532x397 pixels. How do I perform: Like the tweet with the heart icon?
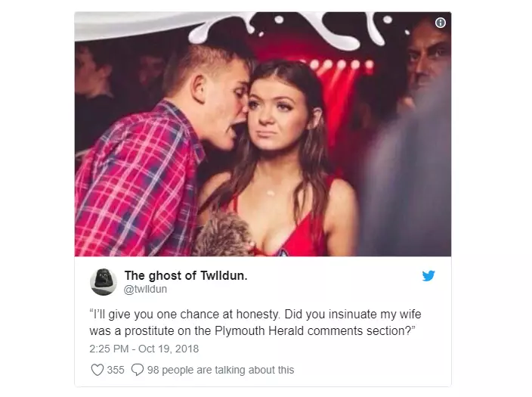pyautogui.click(x=97, y=370)
